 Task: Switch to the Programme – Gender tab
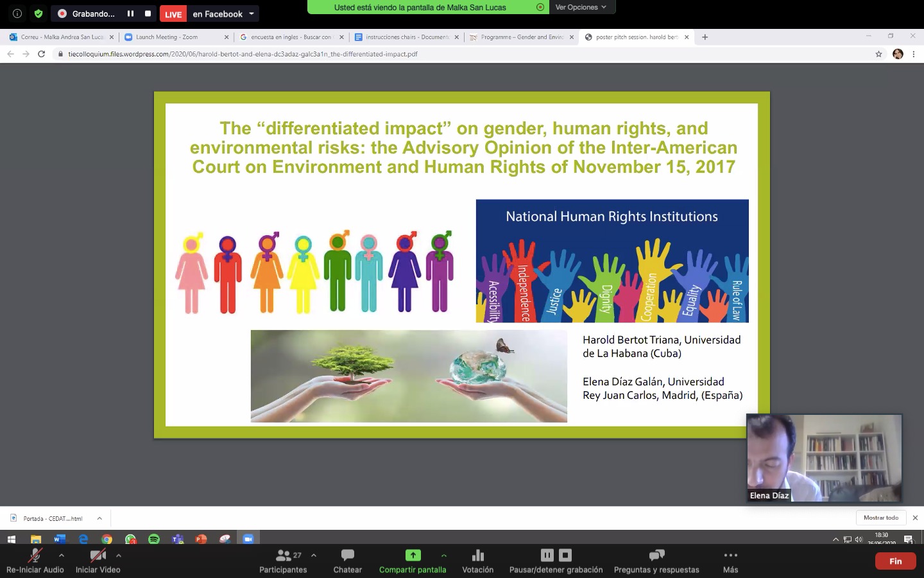(x=521, y=37)
